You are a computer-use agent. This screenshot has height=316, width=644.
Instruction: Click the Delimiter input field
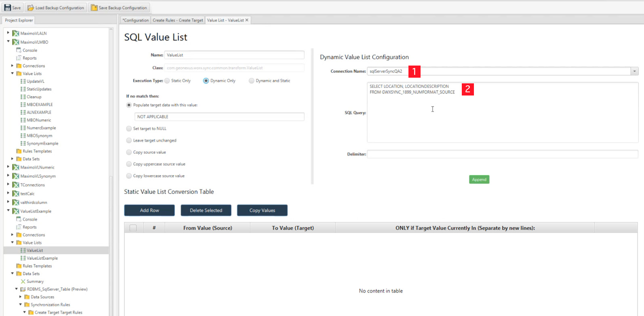click(x=503, y=154)
